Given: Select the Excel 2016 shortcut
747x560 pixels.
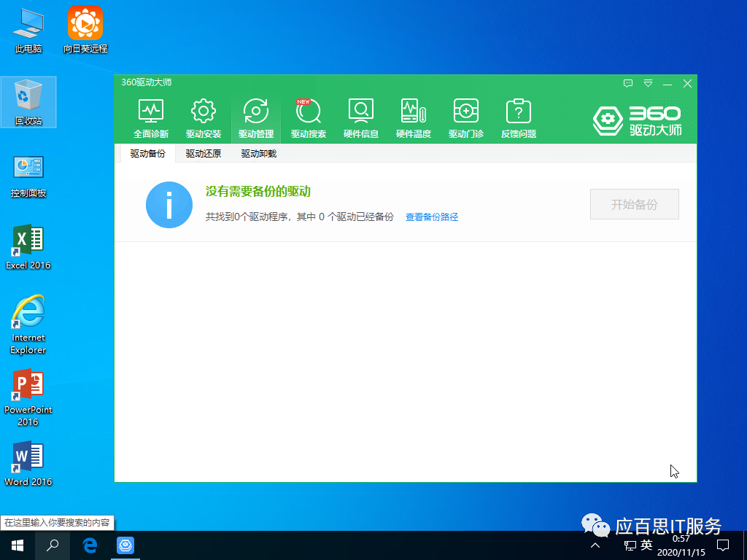Looking at the screenshot, I should 28,246.
